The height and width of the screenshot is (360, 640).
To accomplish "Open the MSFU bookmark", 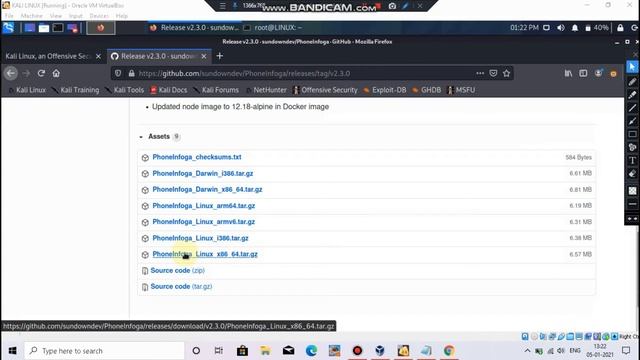I will 462,90.
